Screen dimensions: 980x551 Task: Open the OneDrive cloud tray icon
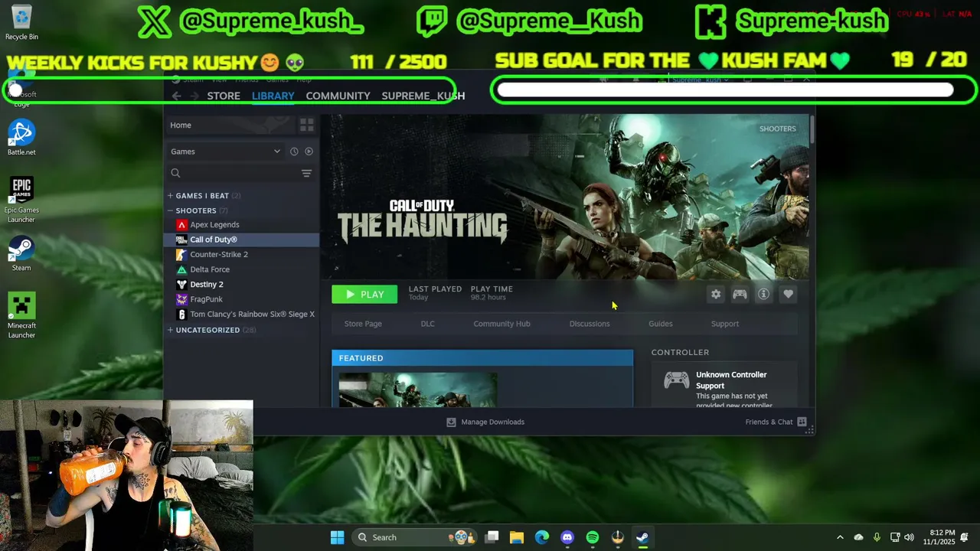(858, 537)
